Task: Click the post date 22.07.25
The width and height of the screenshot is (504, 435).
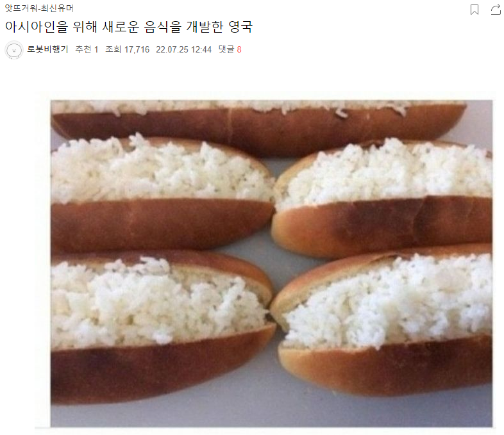Action: (x=172, y=50)
